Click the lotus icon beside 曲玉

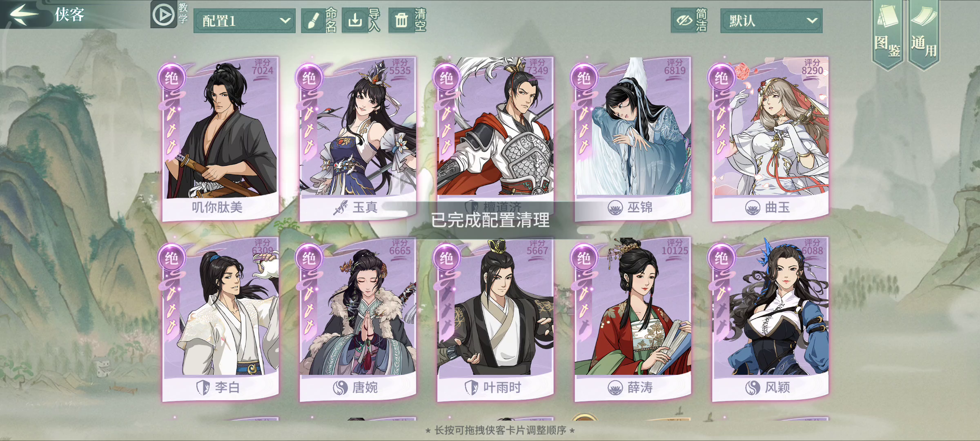click(753, 208)
